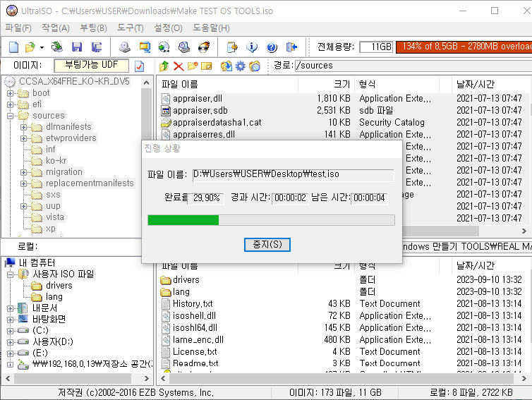Select the vista folder in tree
This screenshot has width=532, height=400.
[54, 217]
